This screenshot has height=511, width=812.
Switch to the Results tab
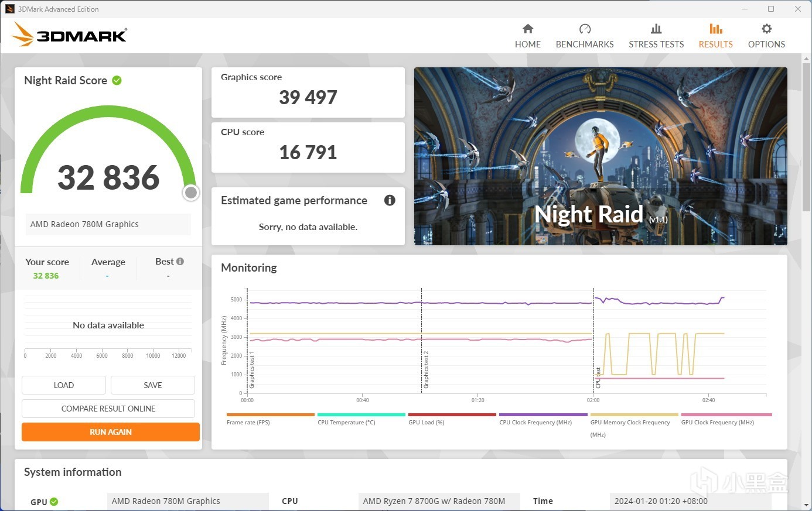(715, 36)
